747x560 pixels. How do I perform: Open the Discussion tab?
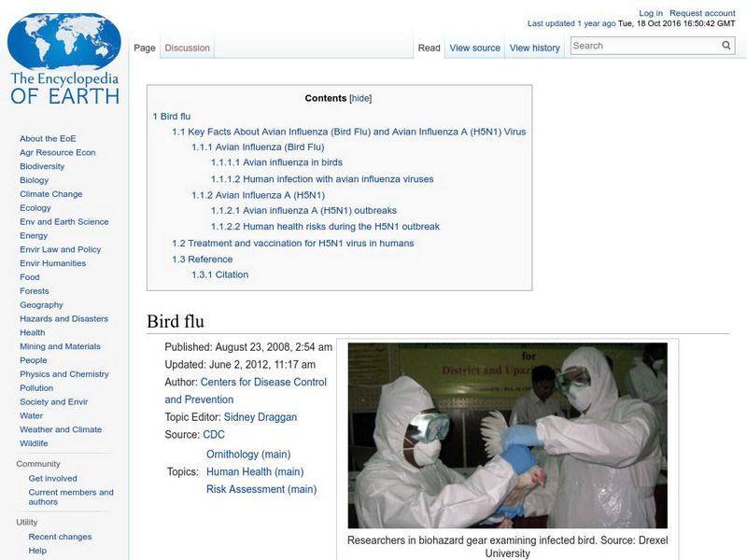(x=187, y=48)
